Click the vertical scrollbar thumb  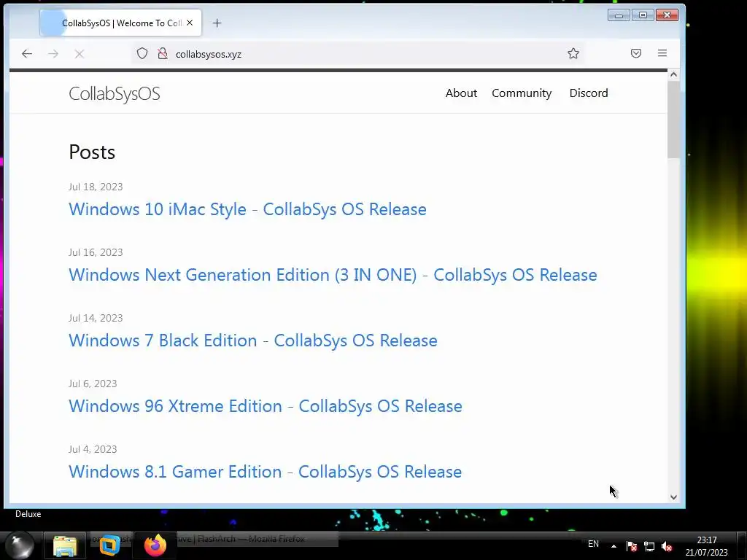click(673, 119)
